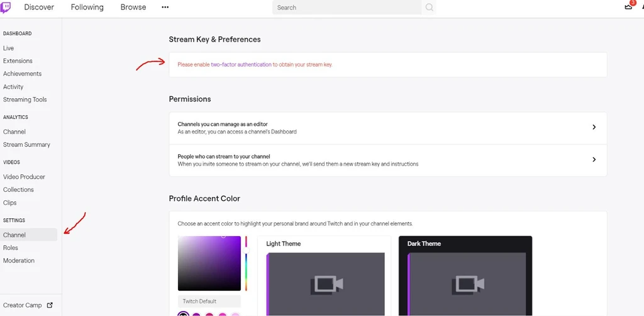This screenshot has height=316, width=644.
Task: Click the two-factor authentication link
Action: [241, 65]
